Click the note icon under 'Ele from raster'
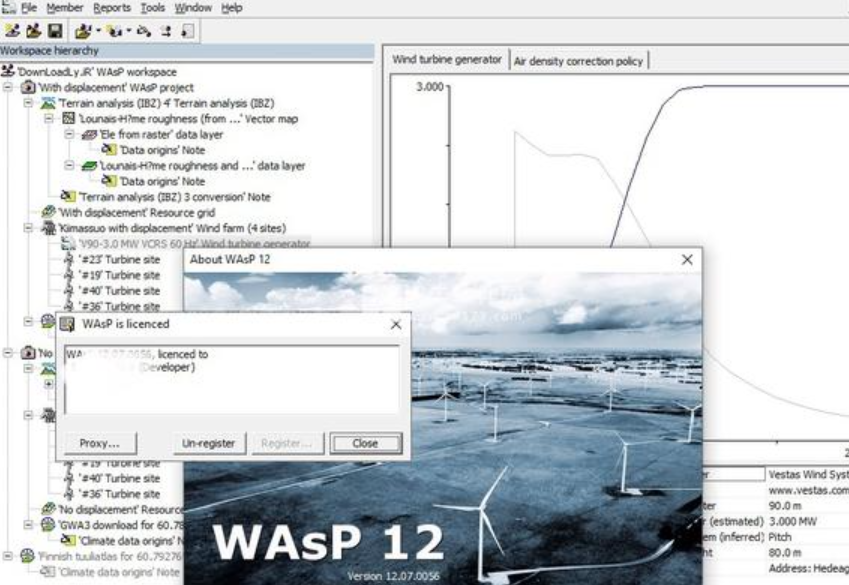Screen dimensions: 849x585 point(109,150)
